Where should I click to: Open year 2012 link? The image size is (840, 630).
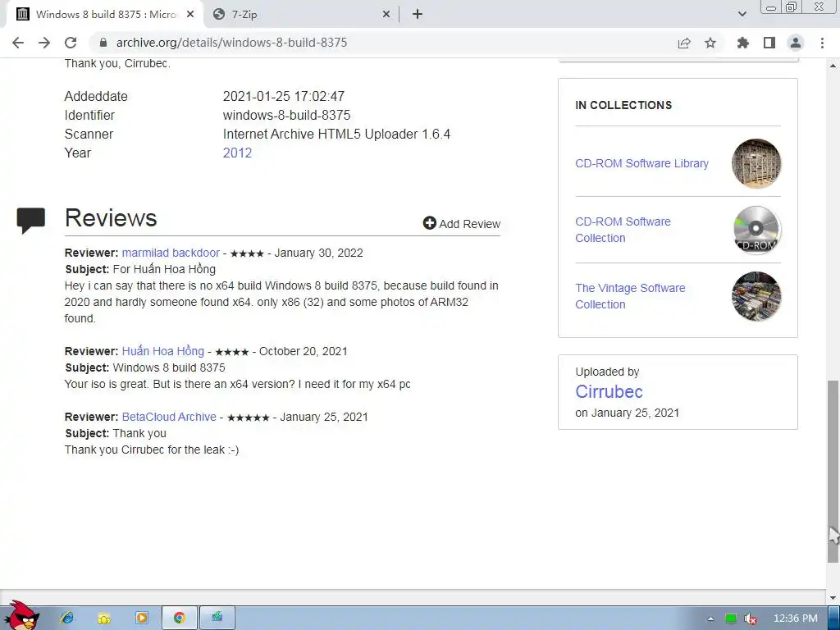click(x=237, y=153)
